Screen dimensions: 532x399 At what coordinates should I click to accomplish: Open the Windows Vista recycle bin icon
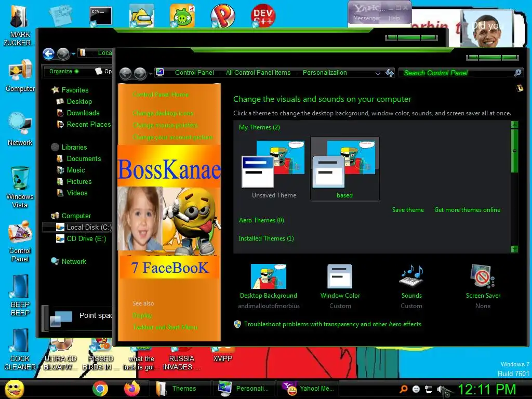pyautogui.click(x=20, y=187)
